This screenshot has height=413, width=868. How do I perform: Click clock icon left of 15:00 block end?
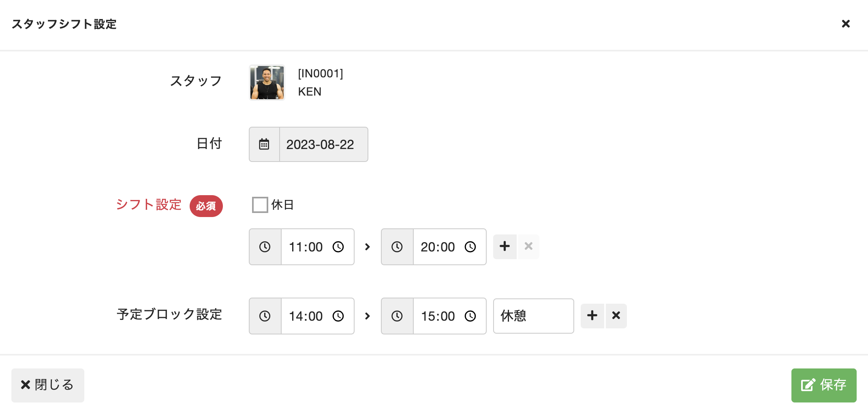(397, 316)
